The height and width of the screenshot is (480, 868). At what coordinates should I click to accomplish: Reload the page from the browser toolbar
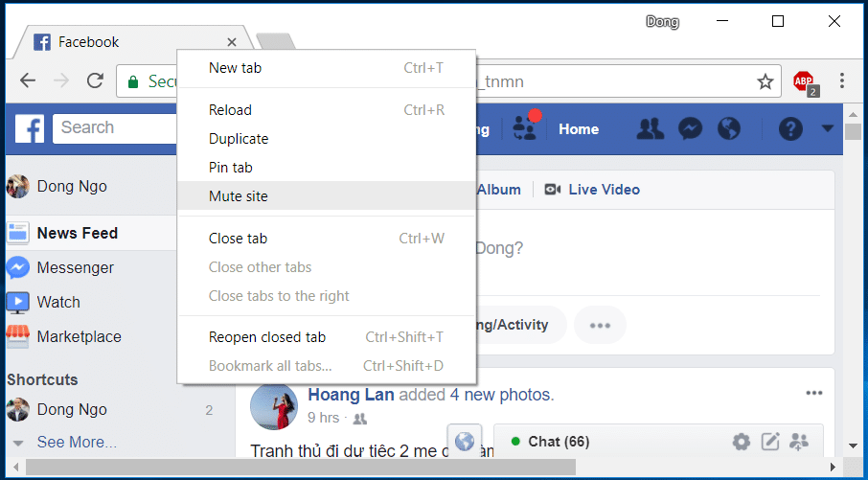tap(95, 81)
